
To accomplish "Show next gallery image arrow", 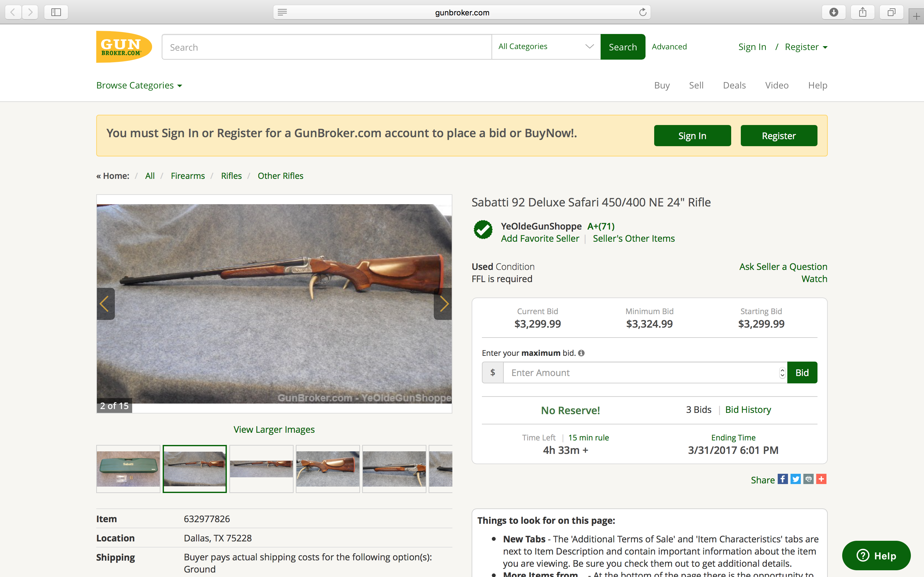I will click(443, 304).
